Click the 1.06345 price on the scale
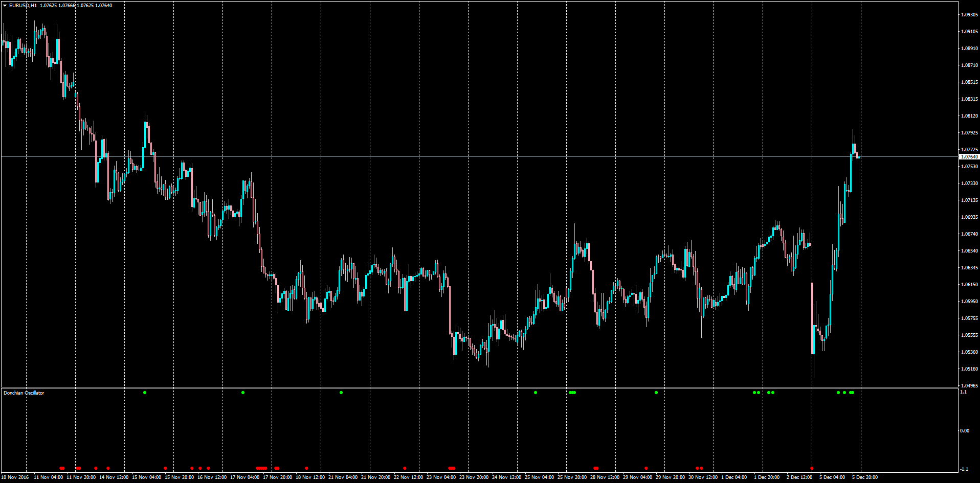Image resolution: width=980 pixels, height=483 pixels. [x=969, y=268]
